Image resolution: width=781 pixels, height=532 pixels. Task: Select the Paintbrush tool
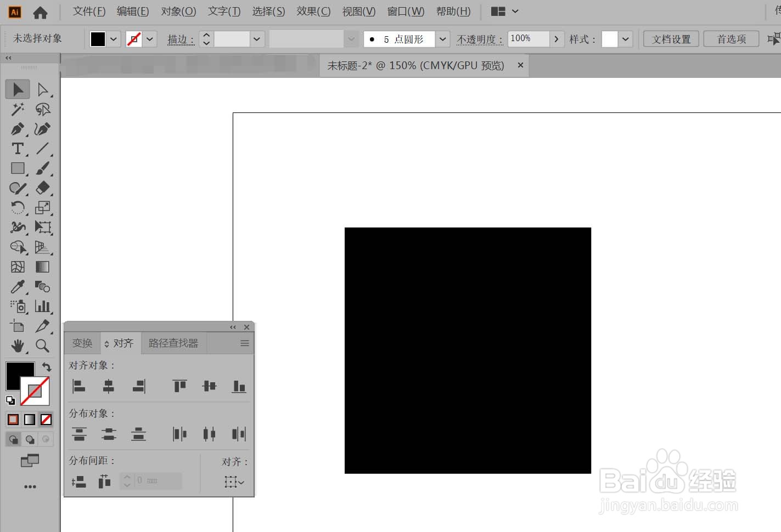(x=42, y=168)
